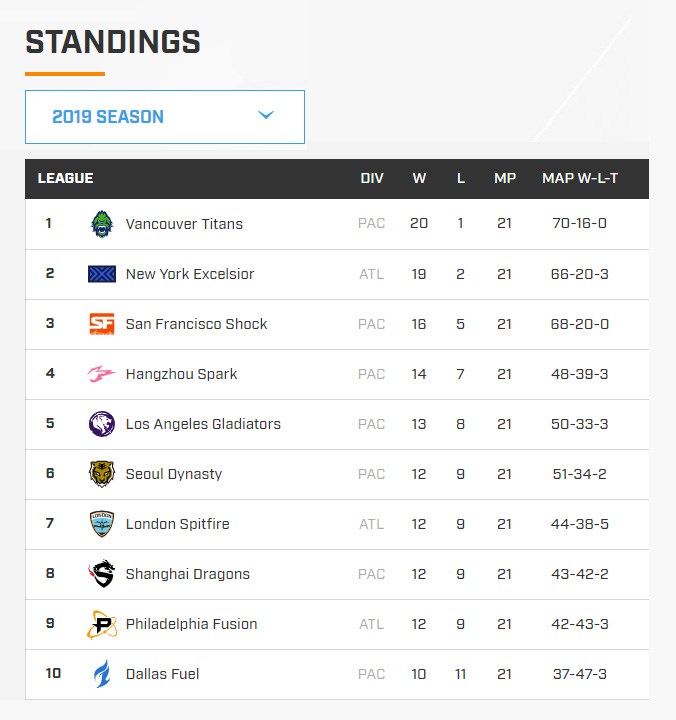Click the Seoul Dynasty tiger logo
Viewport: 676px width, 720px height.
tap(101, 474)
